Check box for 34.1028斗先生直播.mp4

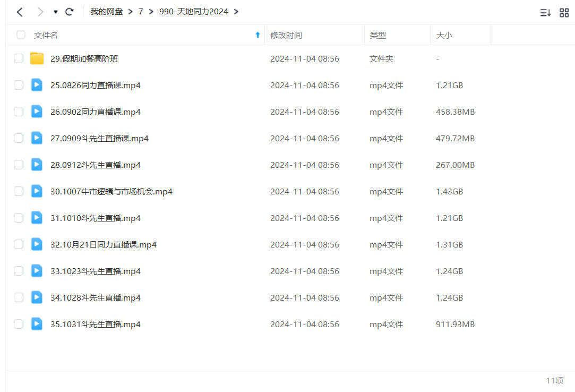[x=19, y=297]
